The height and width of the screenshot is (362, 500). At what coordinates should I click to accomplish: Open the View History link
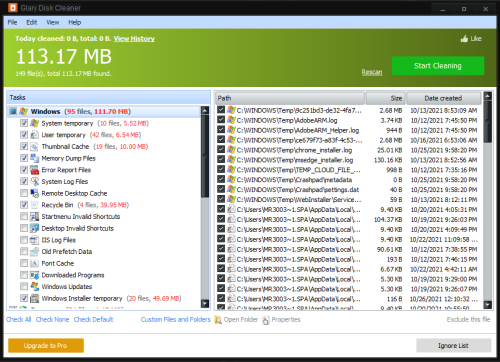(134, 39)
